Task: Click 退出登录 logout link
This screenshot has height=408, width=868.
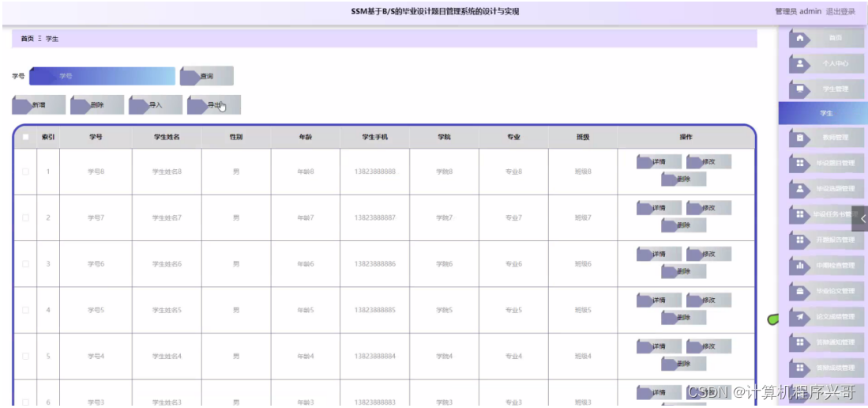Action: pyautogui.click(x=841, y=11)
